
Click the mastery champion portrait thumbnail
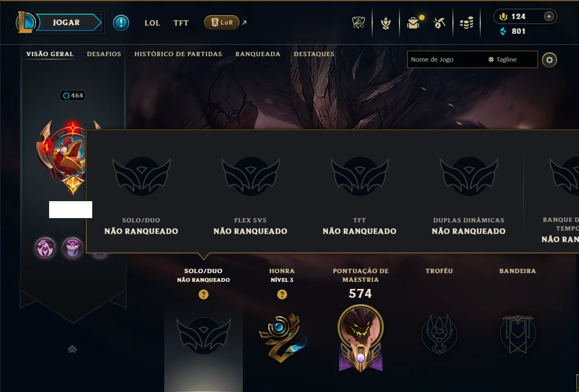[x=360, y=327]
